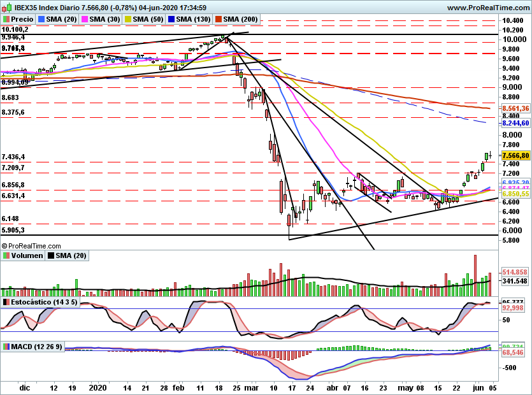Click the support label 8.375,6

coord(13,112)
